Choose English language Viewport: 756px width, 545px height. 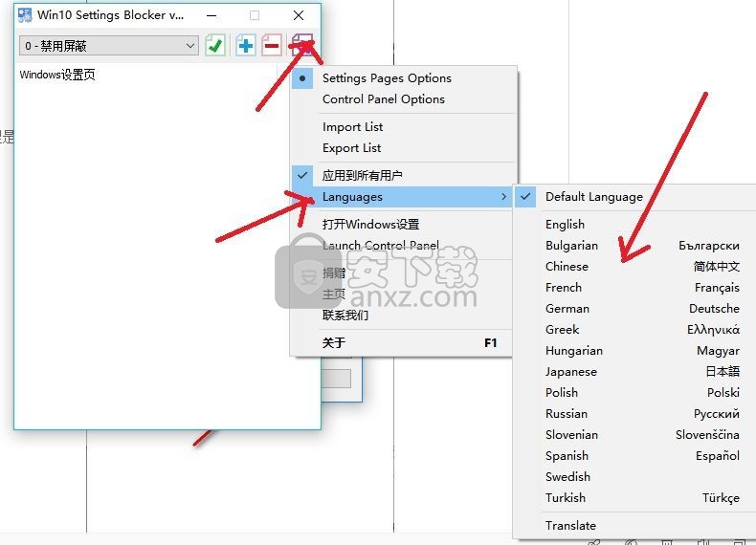635,224
